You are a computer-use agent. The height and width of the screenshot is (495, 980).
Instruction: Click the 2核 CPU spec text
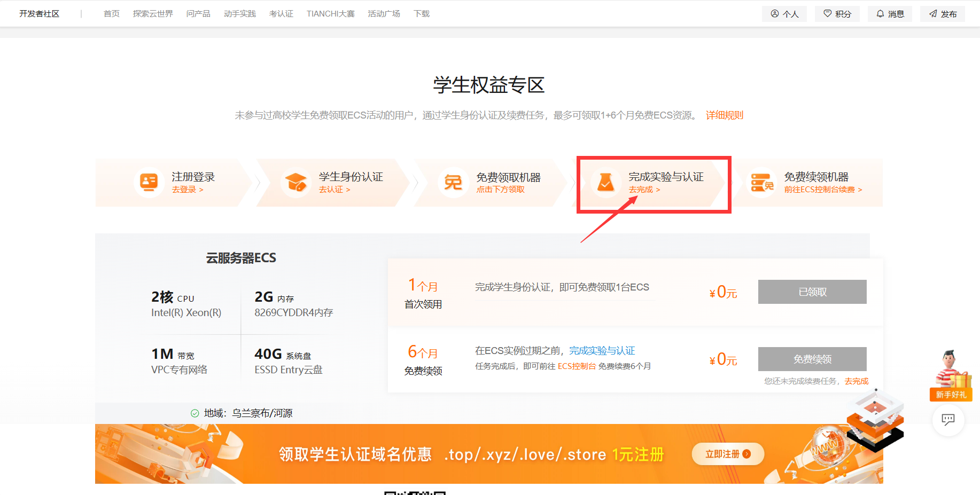[x=173, y=297]
